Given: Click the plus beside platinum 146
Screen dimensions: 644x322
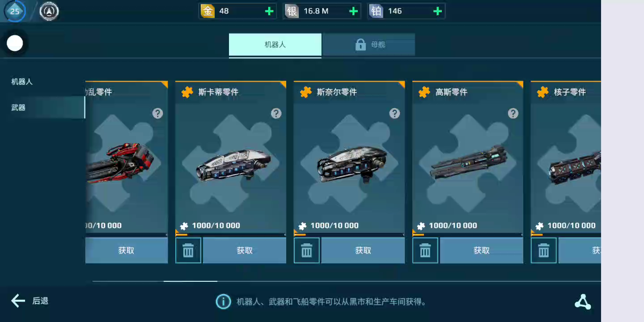Looking at the screenshot, I should pyautogui.click(x=438, y=11).
